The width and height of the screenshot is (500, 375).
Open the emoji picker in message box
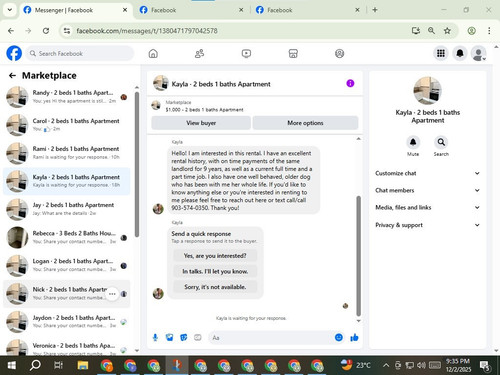tap(339, 338)
